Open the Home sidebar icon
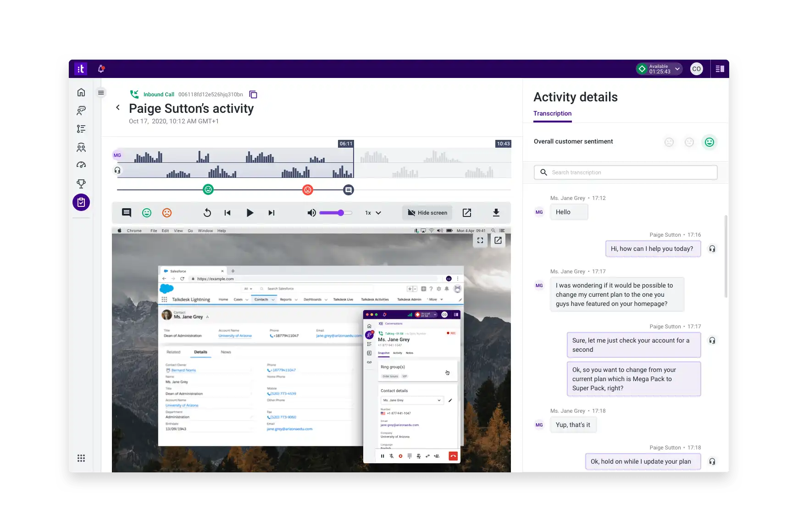This screenshot has width=798, height=532. 81,92
